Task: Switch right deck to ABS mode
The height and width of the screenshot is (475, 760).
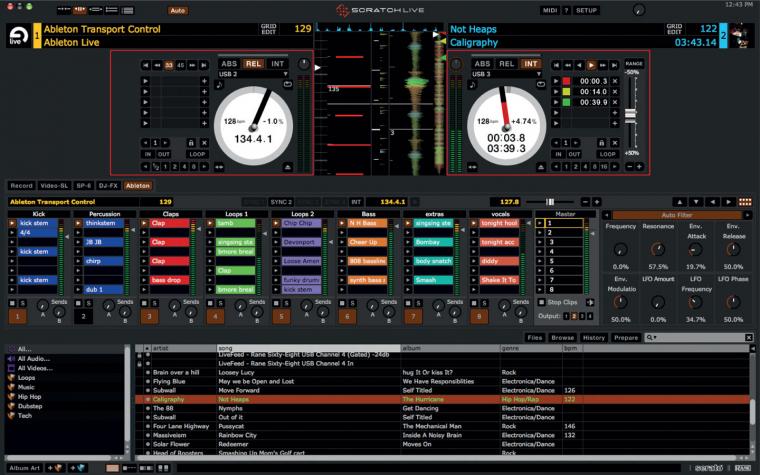Action: (x=482, y=63)
